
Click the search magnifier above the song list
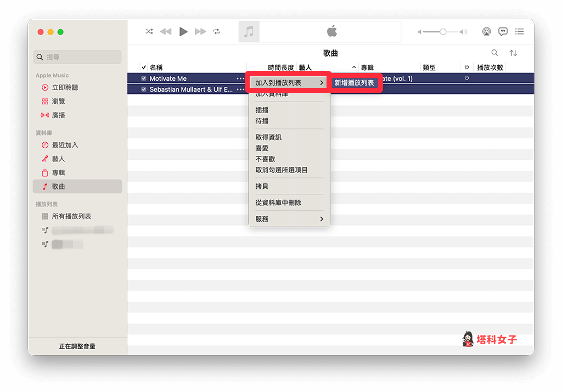[x=494, y=52]
